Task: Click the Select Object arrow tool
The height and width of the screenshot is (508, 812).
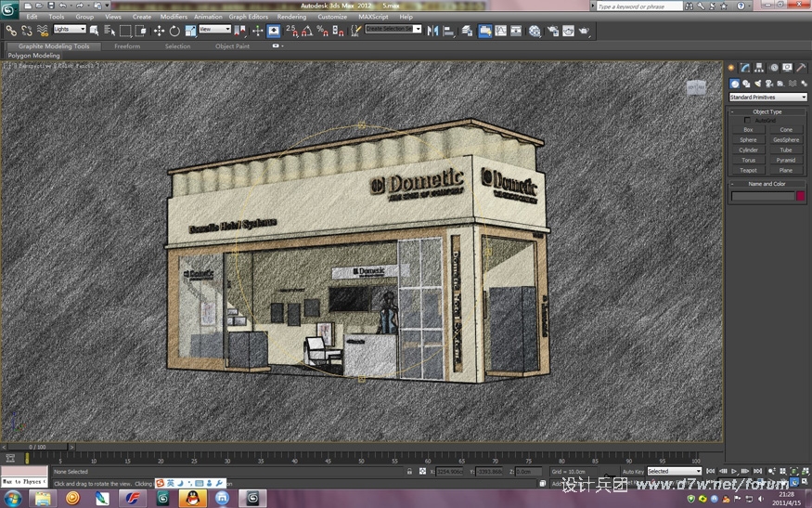Action: pyautogui.click(x=94, y=31)
